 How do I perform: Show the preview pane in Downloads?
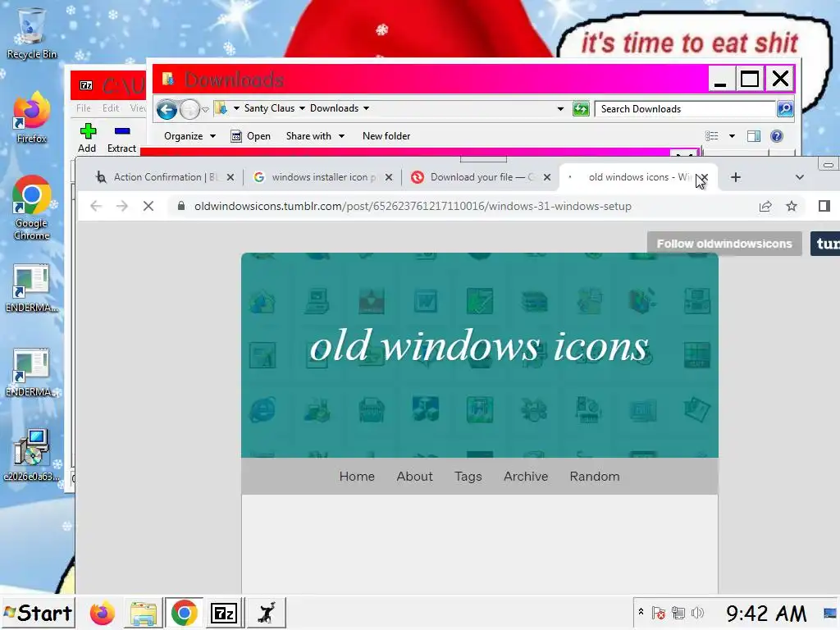pos(754,136)
